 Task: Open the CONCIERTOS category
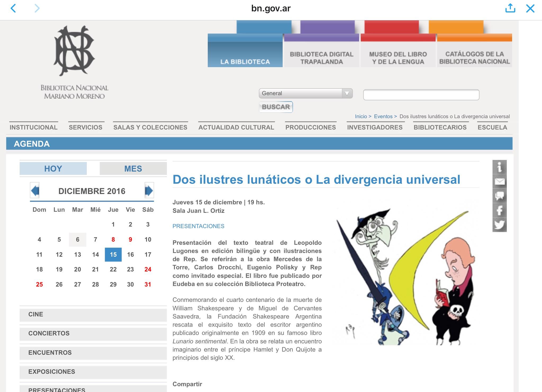tap(93, 334)
